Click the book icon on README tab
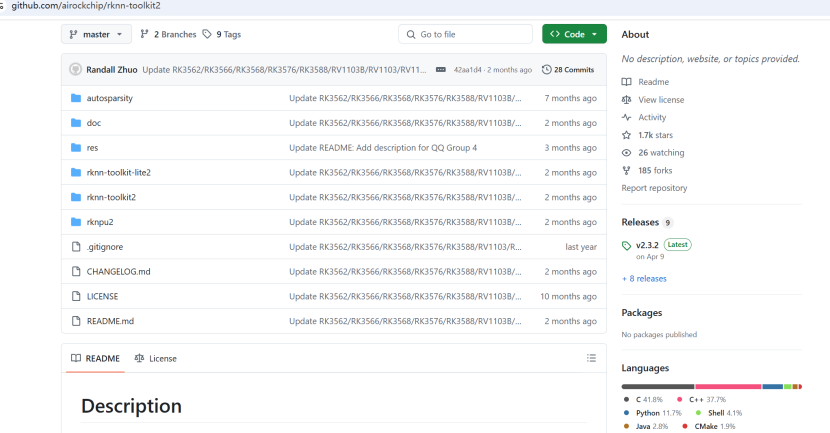 click(76, 358)
